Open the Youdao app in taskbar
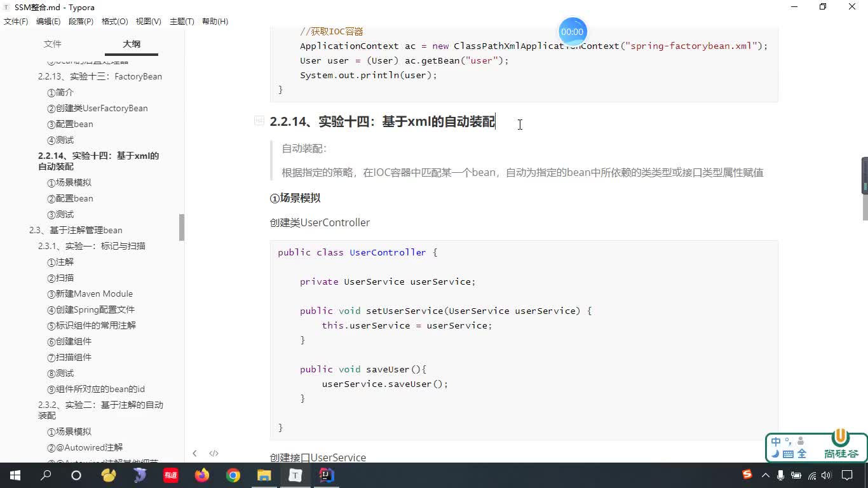This screenshot has height=488, width=868. 171,475
